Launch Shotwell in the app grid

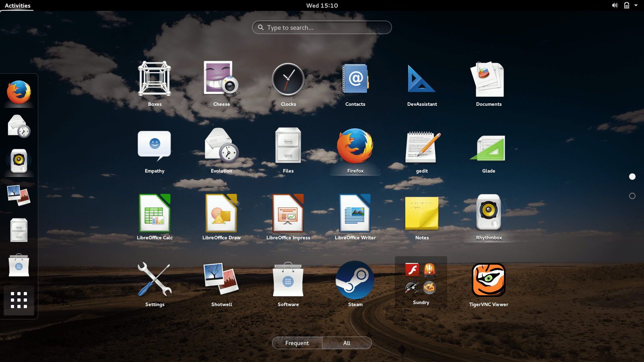coord(221,284)
